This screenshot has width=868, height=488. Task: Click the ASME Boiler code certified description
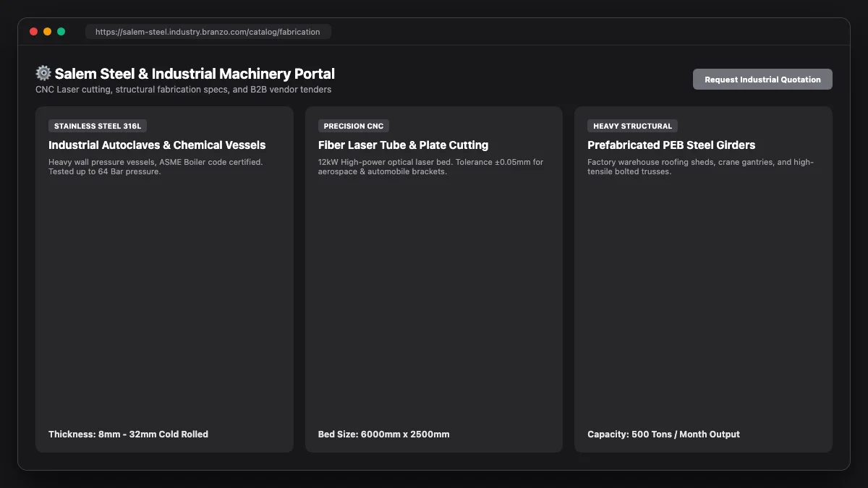click(x=156, y=167)
